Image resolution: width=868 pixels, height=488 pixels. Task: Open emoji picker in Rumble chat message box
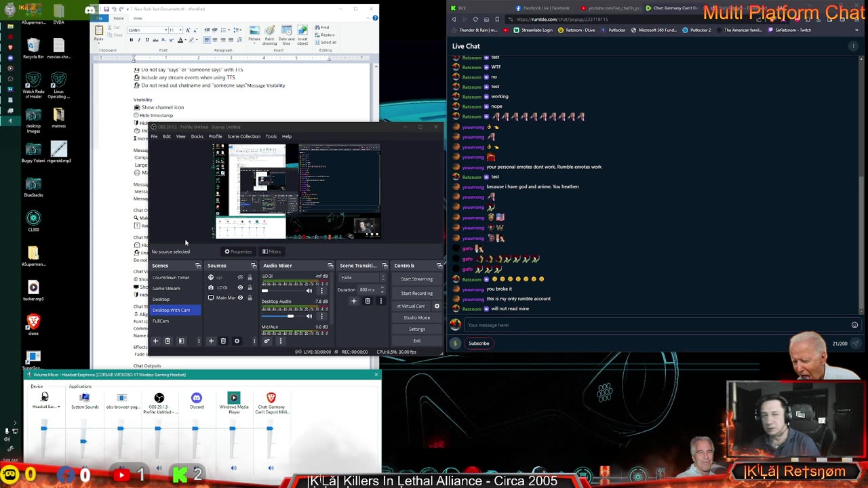(854, 325)
